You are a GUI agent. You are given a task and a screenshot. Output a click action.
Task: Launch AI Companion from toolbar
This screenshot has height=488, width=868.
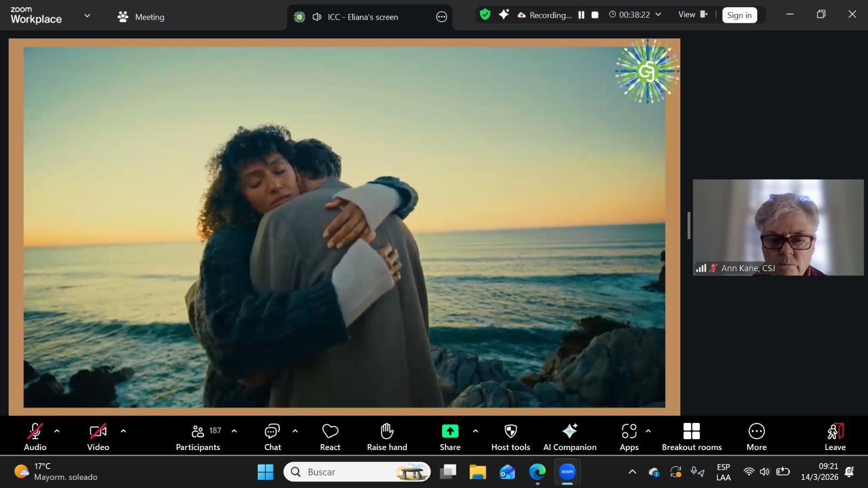pyautogui.click(x=570, y=436)
